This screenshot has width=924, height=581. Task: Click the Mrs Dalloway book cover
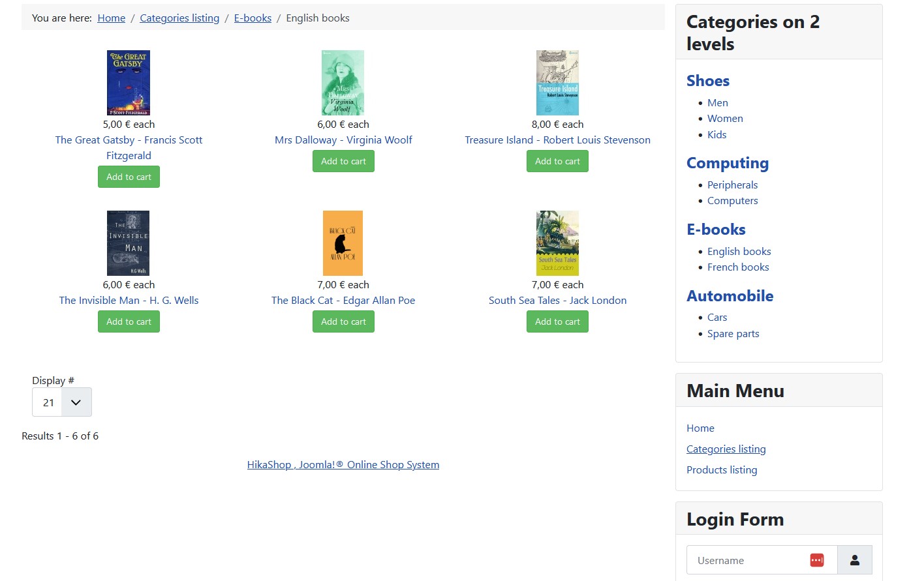[x=343, y=83]
